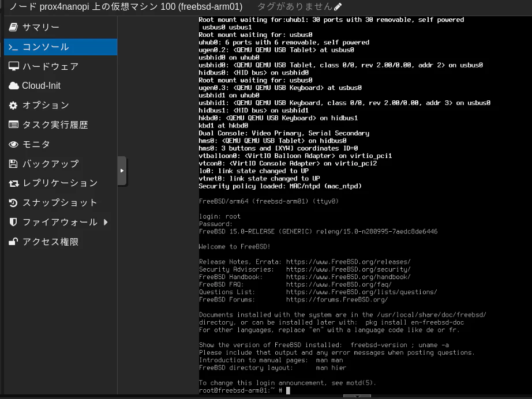Image resolution: width=532 pixels, height=399 pixels.
Task: View the アクセス権限 permissions page
Action: pos(61,242)
